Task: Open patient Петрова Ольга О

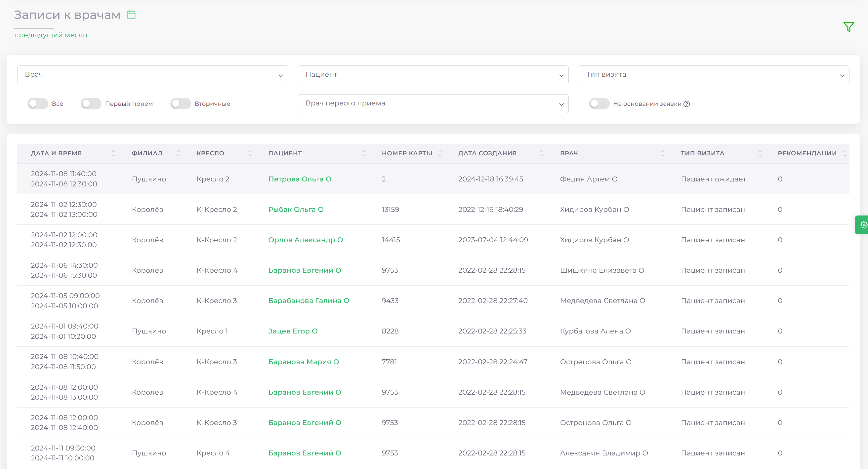Action: (300, 179)
